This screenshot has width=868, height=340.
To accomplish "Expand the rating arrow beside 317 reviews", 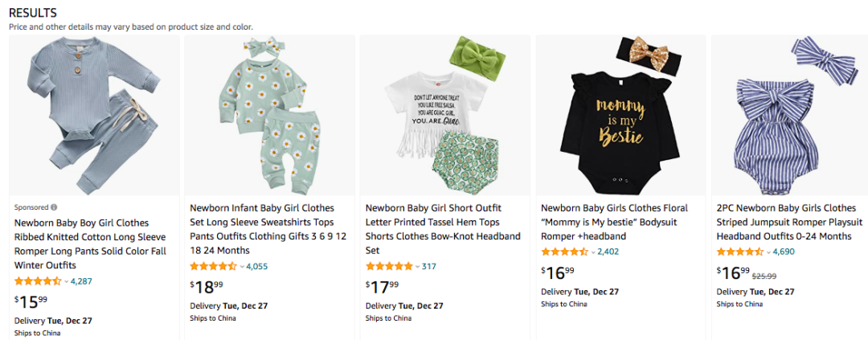I will click(x=418, y=267).
